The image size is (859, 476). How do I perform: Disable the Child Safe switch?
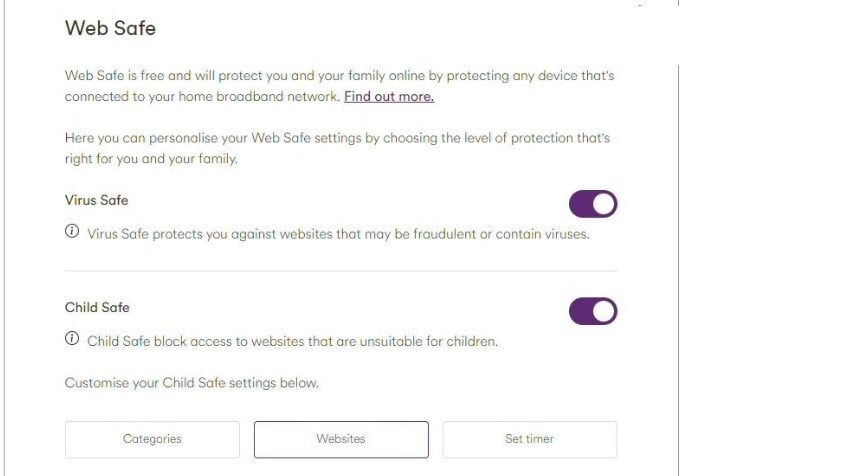coord(593,311)
